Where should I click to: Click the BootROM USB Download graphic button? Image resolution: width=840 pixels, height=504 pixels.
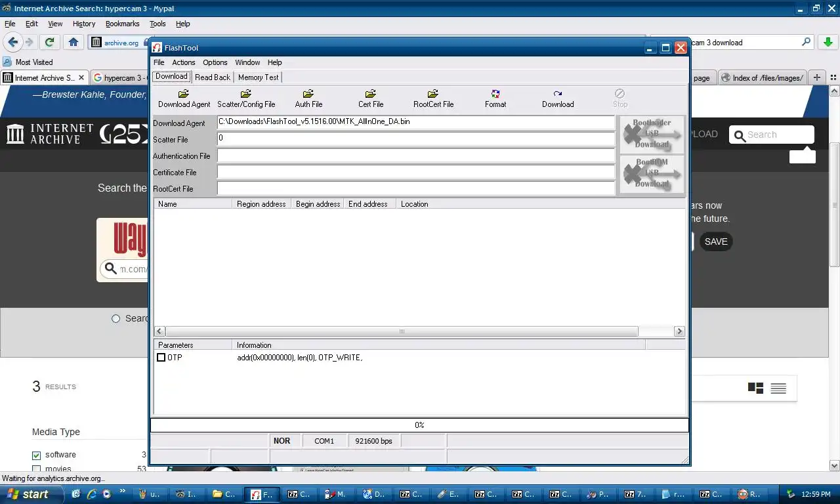(x=652, y=174)
